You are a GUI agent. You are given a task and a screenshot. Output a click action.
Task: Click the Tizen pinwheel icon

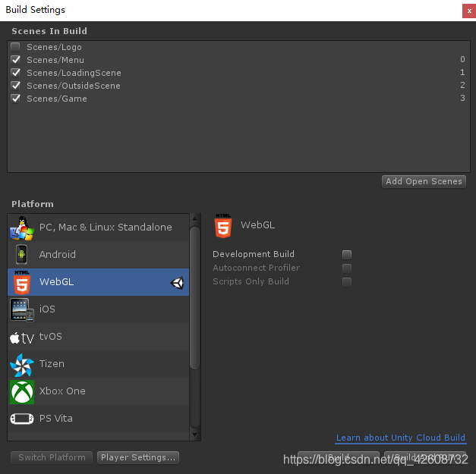[x=22, y=365]
